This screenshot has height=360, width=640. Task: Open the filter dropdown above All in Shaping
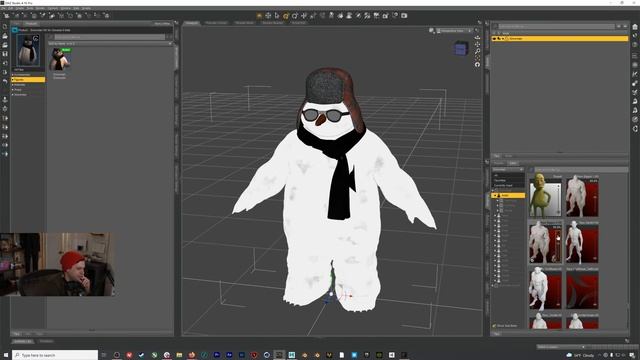click(x=508, y=169)
